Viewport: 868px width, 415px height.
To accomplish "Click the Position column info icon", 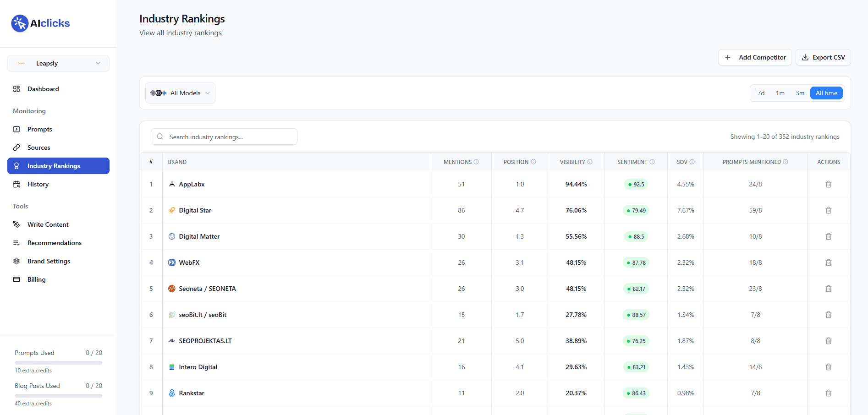I will [x=533, y=162].
